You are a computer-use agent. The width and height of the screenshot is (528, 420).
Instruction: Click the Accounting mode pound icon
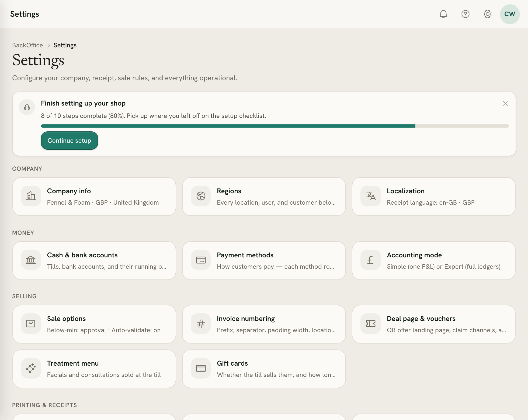tap(371, 260)
